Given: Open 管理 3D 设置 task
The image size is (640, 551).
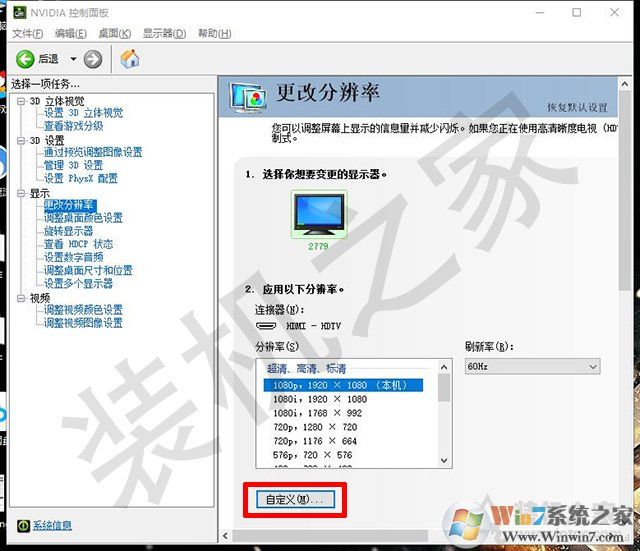Looking at the screenshot, I should pyautogui.click(x=73, y=165).
